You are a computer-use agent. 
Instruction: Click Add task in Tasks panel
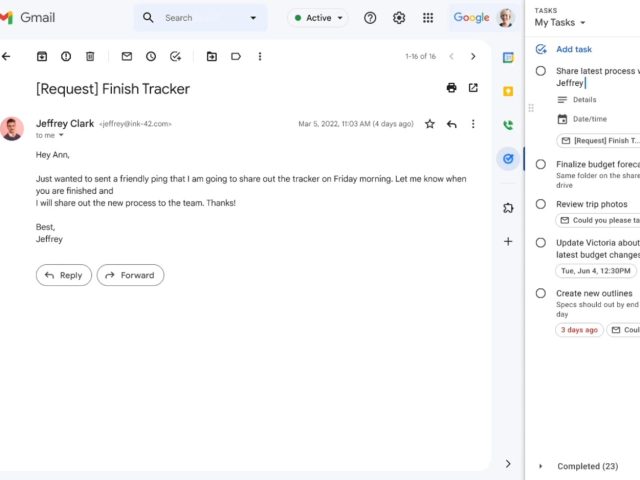tap(563, 49)
